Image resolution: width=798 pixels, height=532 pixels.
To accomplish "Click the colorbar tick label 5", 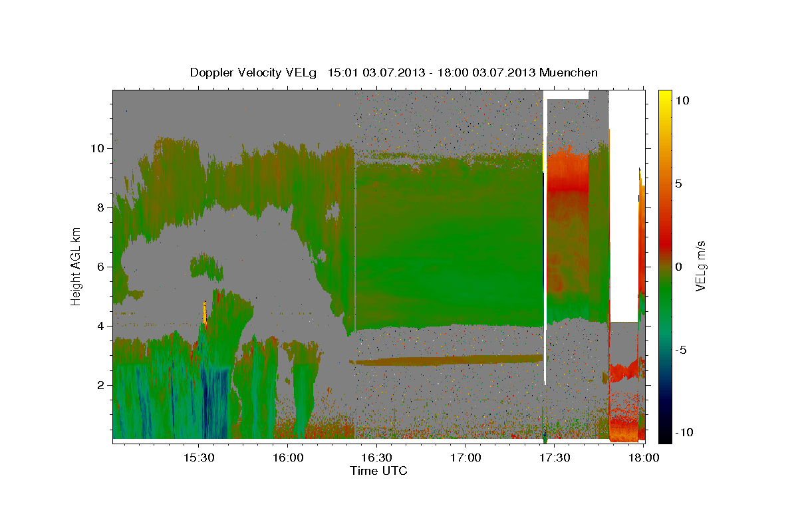I will [x=680, y=184].
